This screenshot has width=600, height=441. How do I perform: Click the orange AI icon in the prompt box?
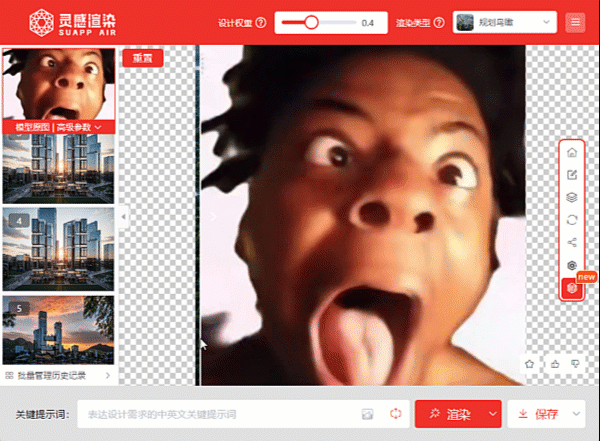[396, 414]
